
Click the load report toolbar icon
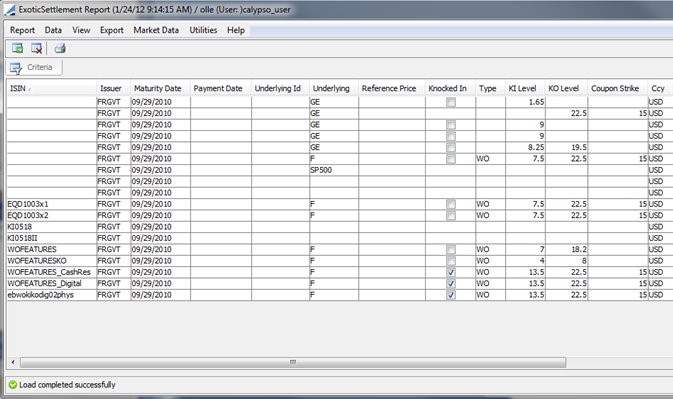pyautogui.click(x=17, y=48)
